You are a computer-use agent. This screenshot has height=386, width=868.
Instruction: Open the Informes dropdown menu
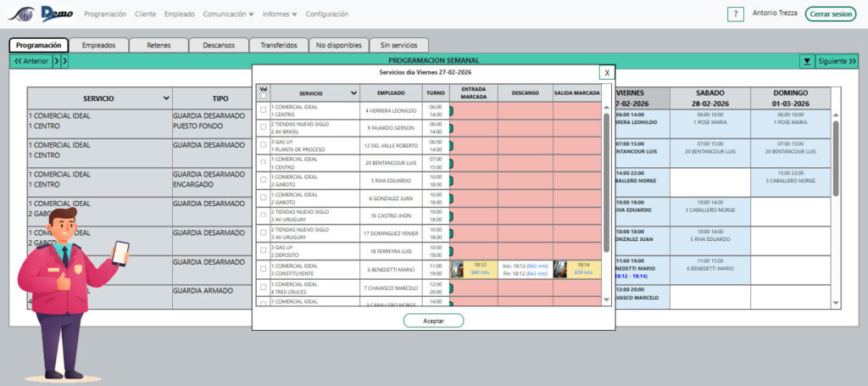(280, 14)
